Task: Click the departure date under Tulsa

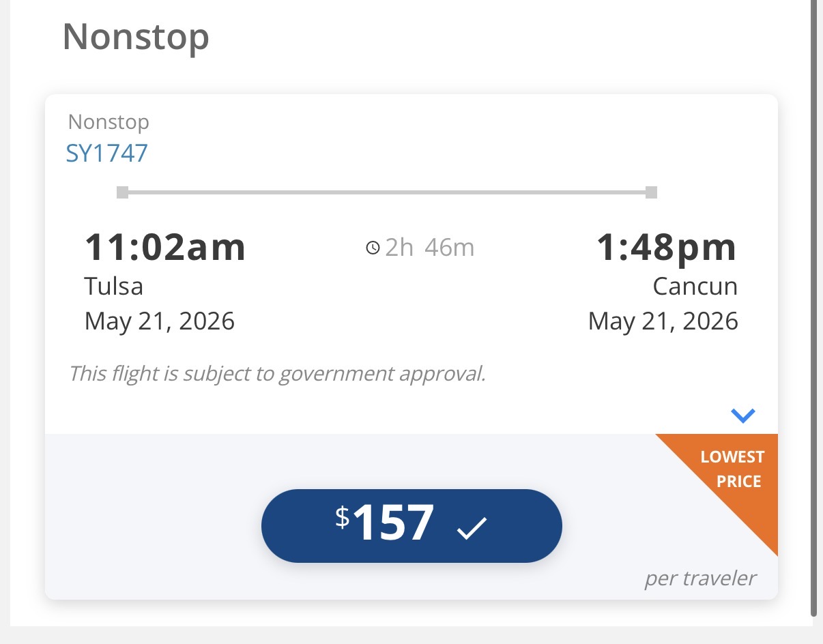Action: pyautogui.click(x=160, y=321)
